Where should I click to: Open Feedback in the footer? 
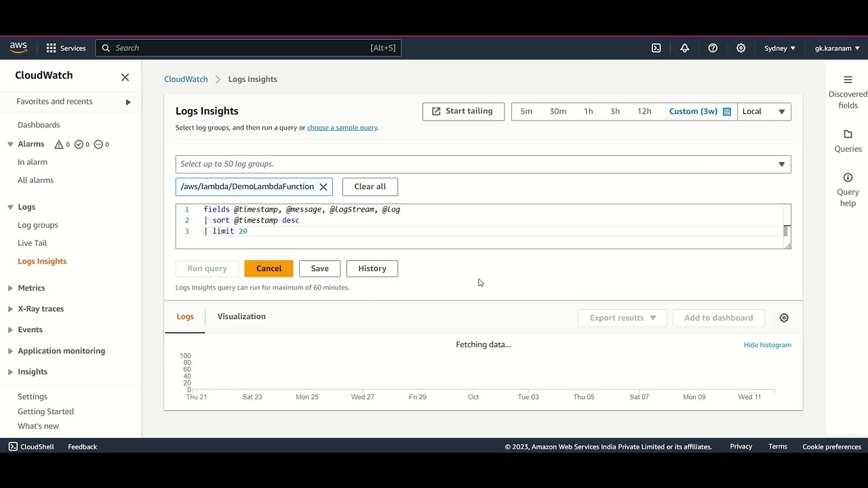tap(82, 447)
